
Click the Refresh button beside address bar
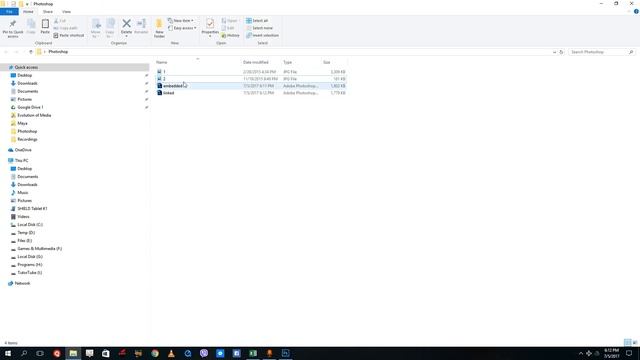(561, 52)
